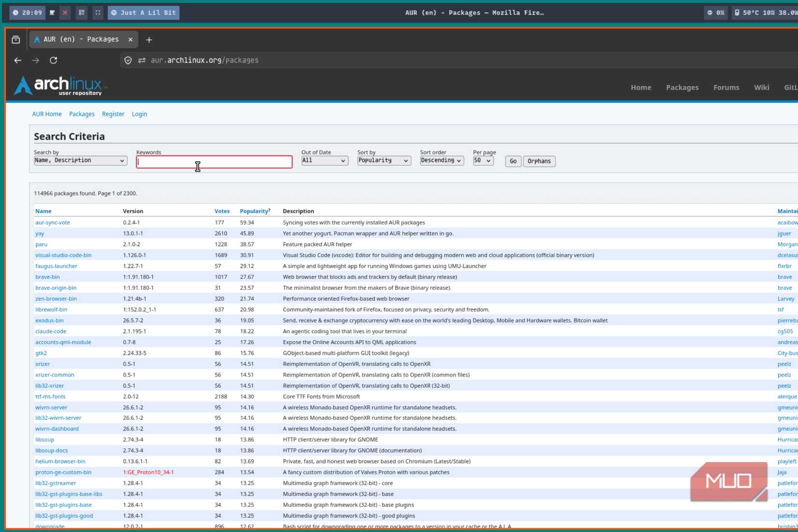
Task: Click the Keywords input field
Action: [x=214, y=162]
